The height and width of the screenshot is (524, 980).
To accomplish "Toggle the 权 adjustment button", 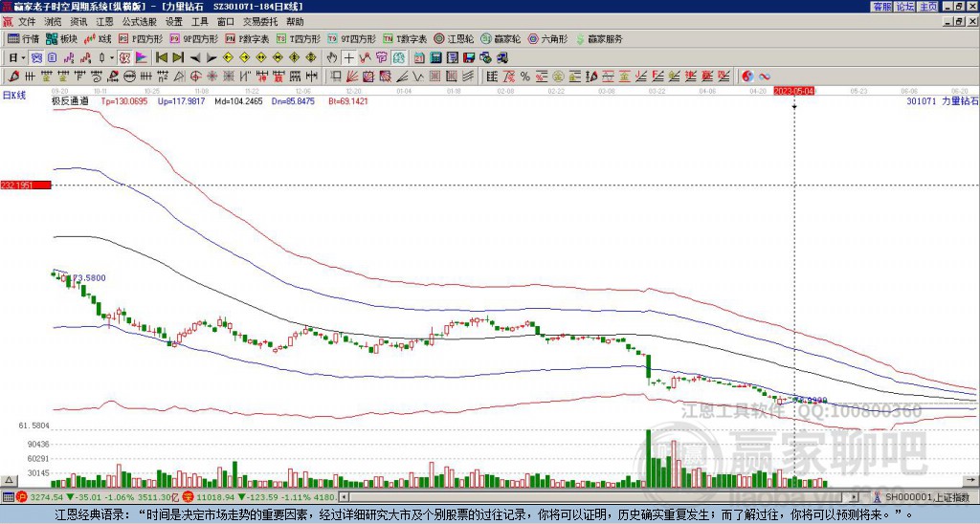I will pos(124,58).
